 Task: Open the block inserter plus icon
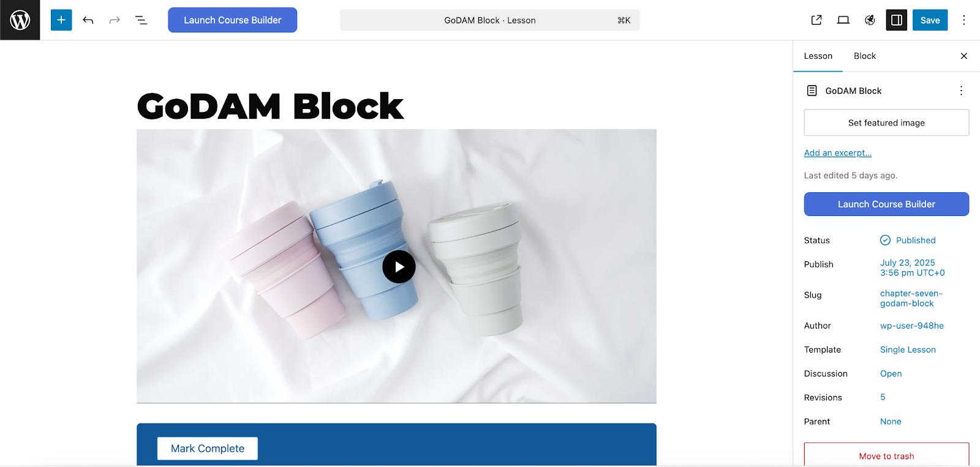pyautogui.click(x=61, y=20)
